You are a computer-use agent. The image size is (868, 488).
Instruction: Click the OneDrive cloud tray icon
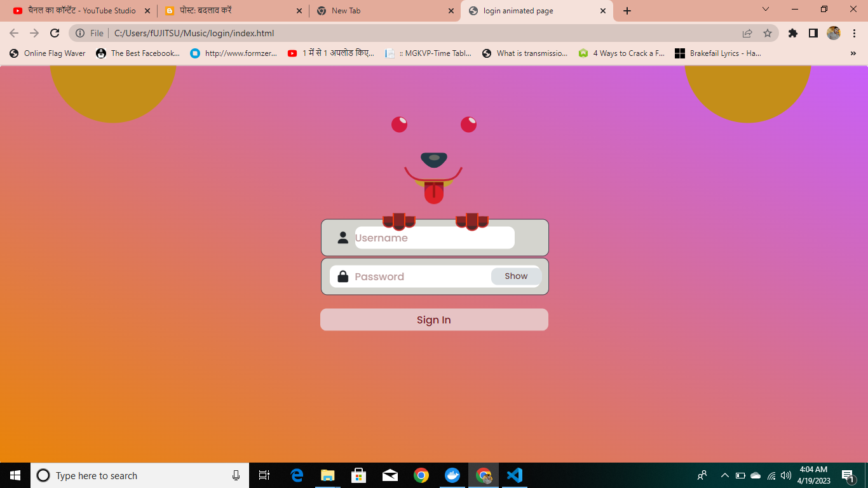pos(756,475)
